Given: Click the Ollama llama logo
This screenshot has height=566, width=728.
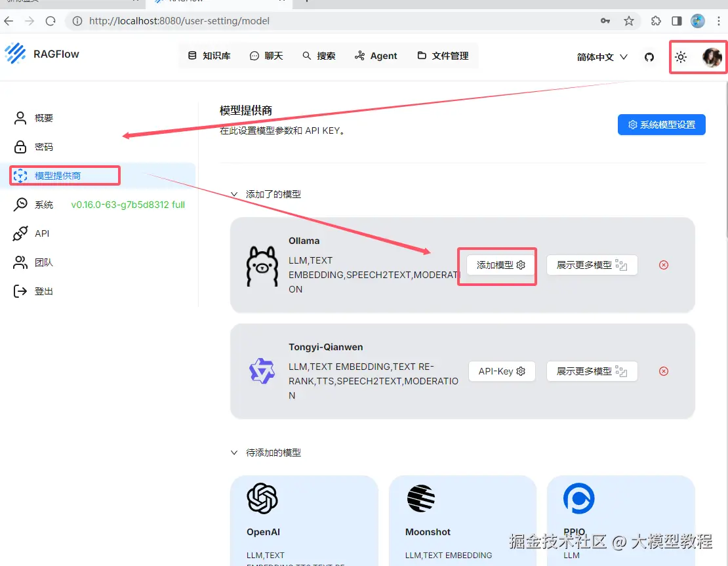Looking at the screenshot, I should 262,266.
